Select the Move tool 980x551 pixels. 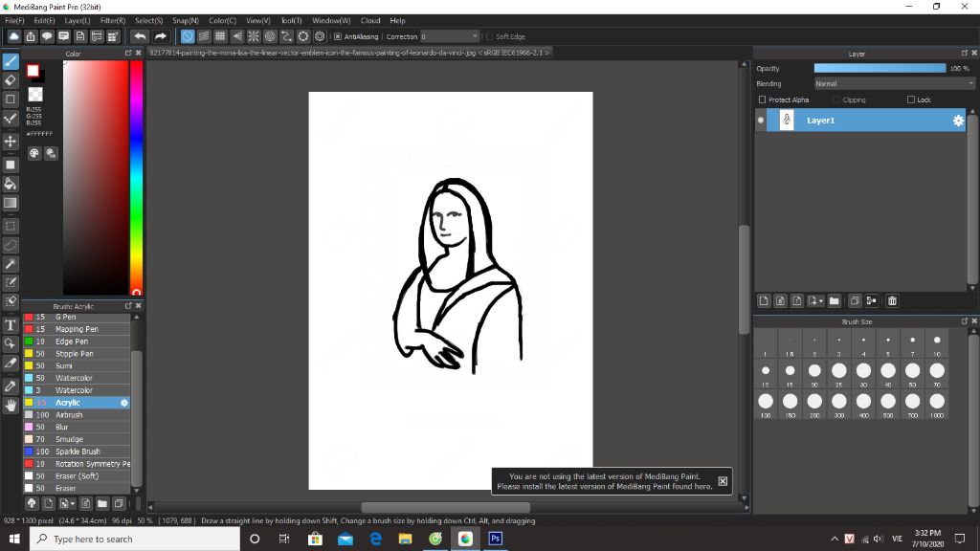tap(11, 142)
